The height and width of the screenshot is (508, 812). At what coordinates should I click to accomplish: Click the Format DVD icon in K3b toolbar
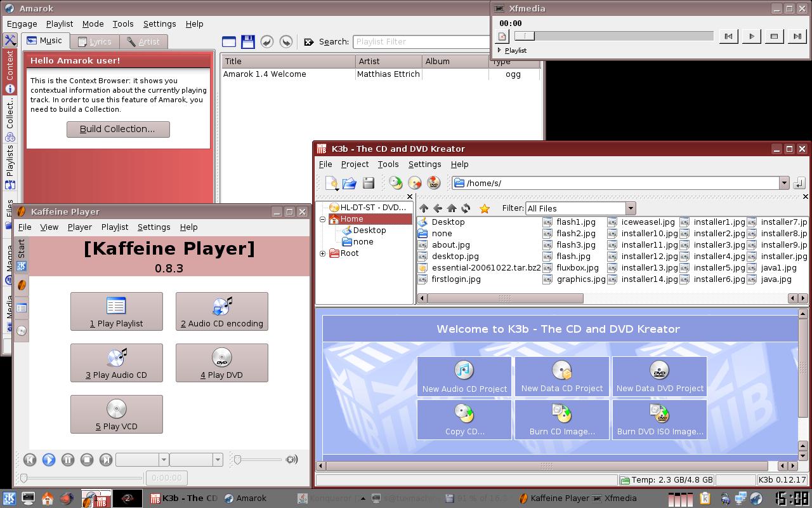coord(434,184)
